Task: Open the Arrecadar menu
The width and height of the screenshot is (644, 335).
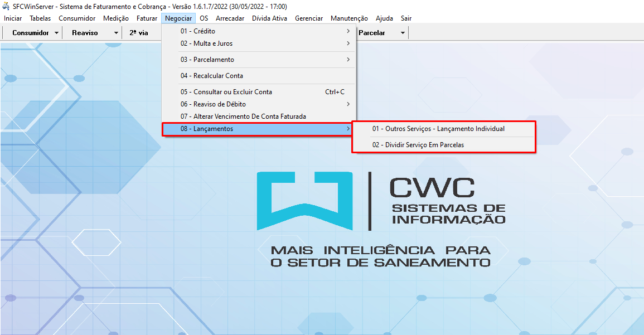Action: (x=230, y=18)
